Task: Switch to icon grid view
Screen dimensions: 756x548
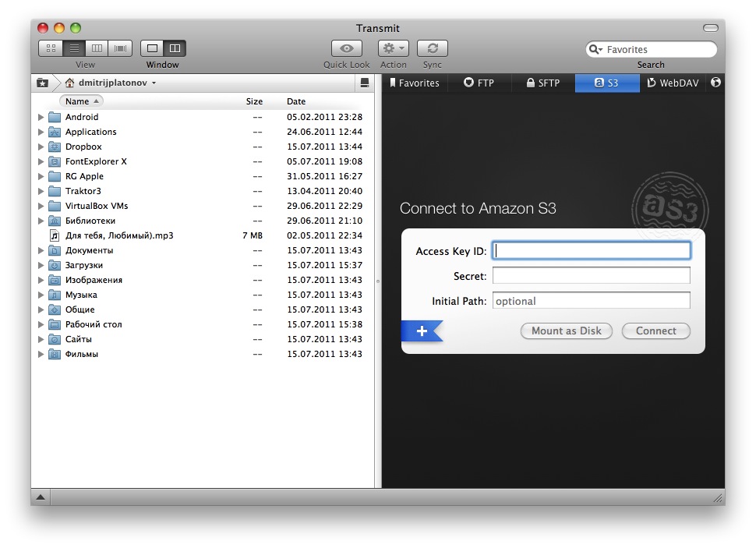Action: (51, 48)
